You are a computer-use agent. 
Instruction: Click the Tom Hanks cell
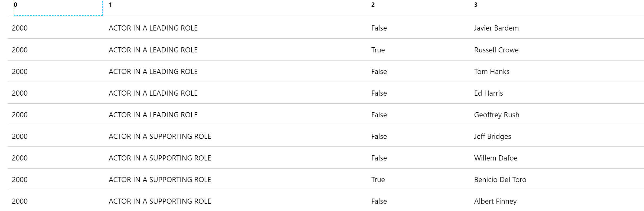[x=492, y=72]
